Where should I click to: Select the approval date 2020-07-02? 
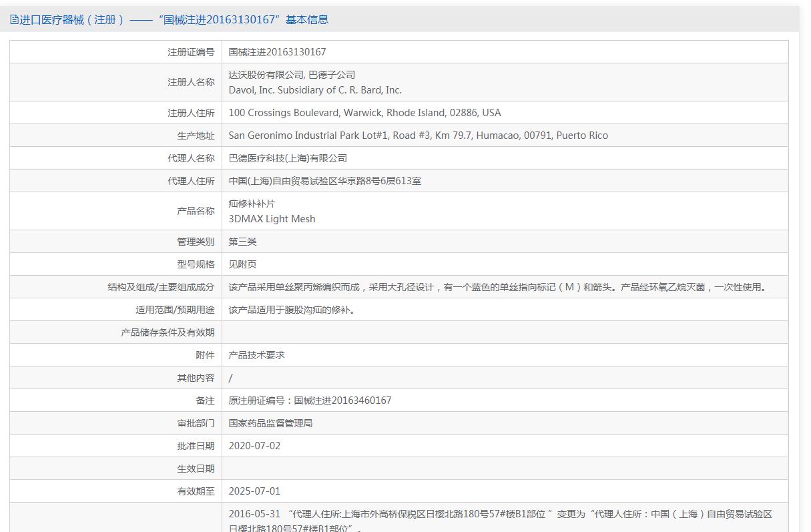tap(254, 446)
